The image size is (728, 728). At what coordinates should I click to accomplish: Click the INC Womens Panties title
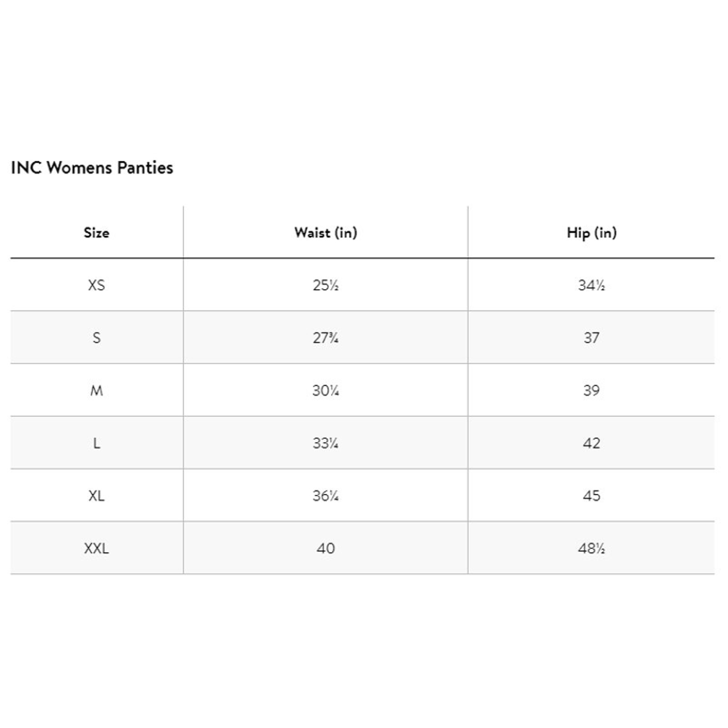point(92,167)
